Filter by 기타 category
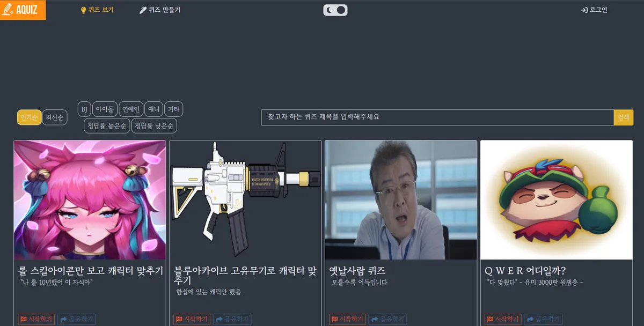644x326 pixels. coord(174,109)
